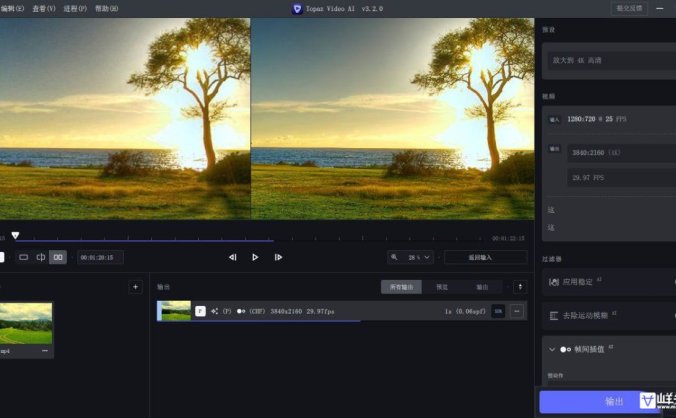This screenshot has width=676, height=418.
Task: Click the timeline progress bar
Action: click(x=144, y=241)
